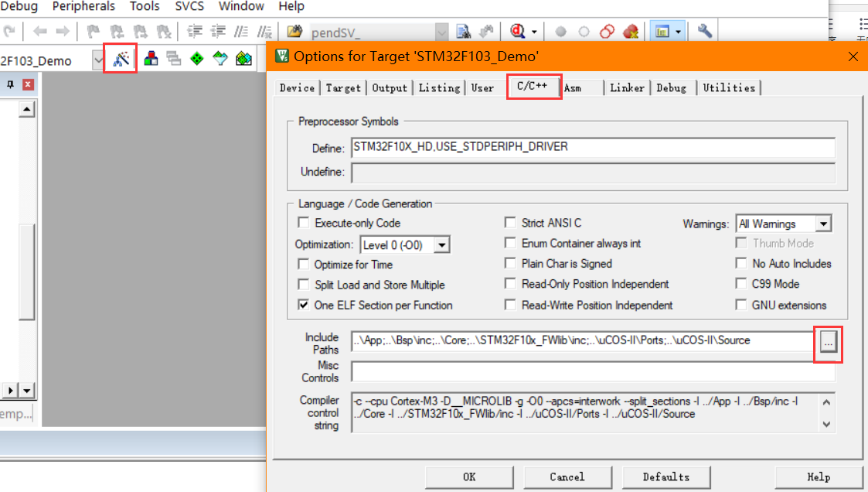Uncheck One ELF Section per Function
This screenshot has width=868, height=492.
pos(304,305)
